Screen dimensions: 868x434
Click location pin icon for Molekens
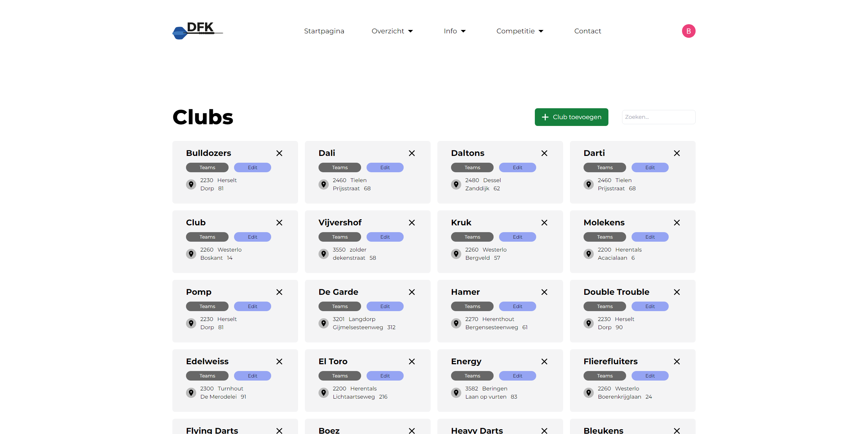click(x=588, y=254)
